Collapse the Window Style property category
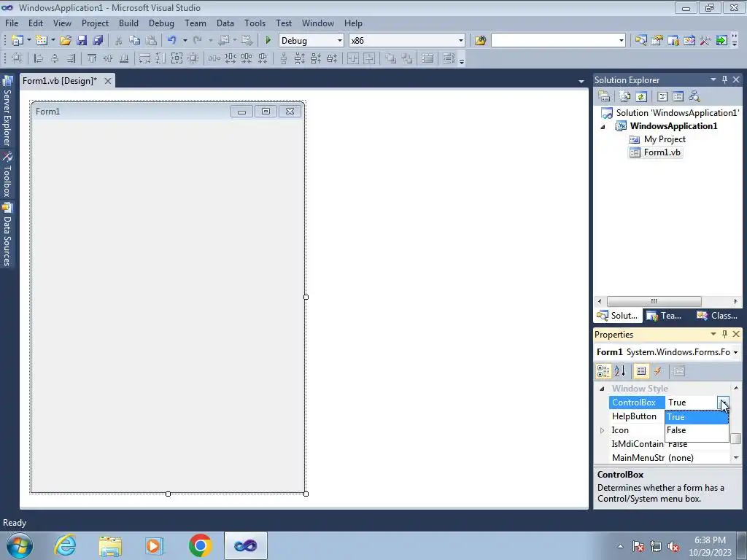This screenshot has height=560, width=747. [602, 389]
